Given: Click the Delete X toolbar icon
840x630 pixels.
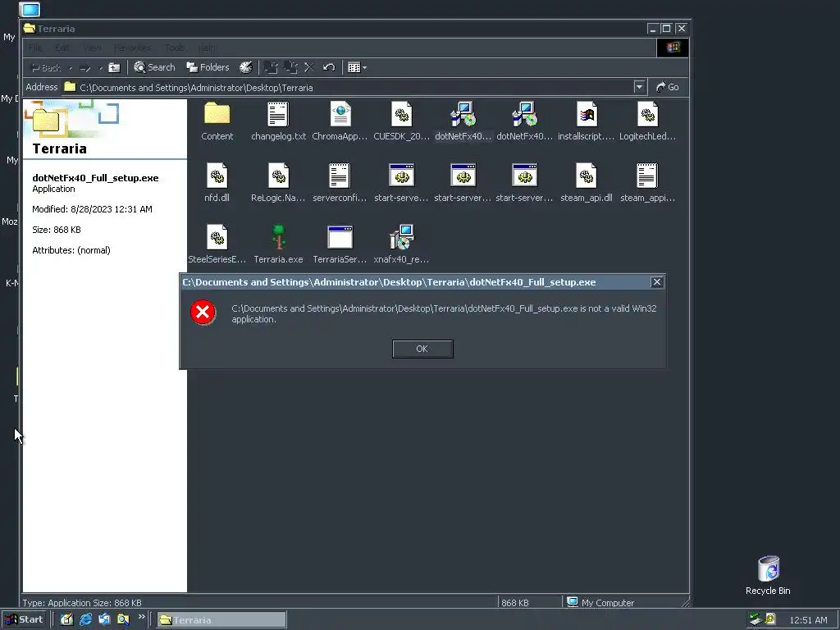Looking at the screenshot, I should point(309,67).
